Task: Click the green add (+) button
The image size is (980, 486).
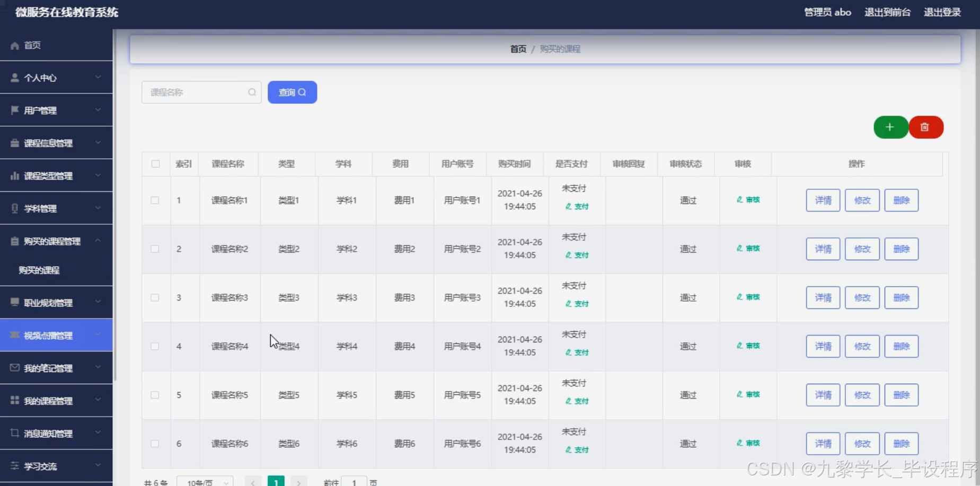Action: pyautogui.click(x=890, y=127)
